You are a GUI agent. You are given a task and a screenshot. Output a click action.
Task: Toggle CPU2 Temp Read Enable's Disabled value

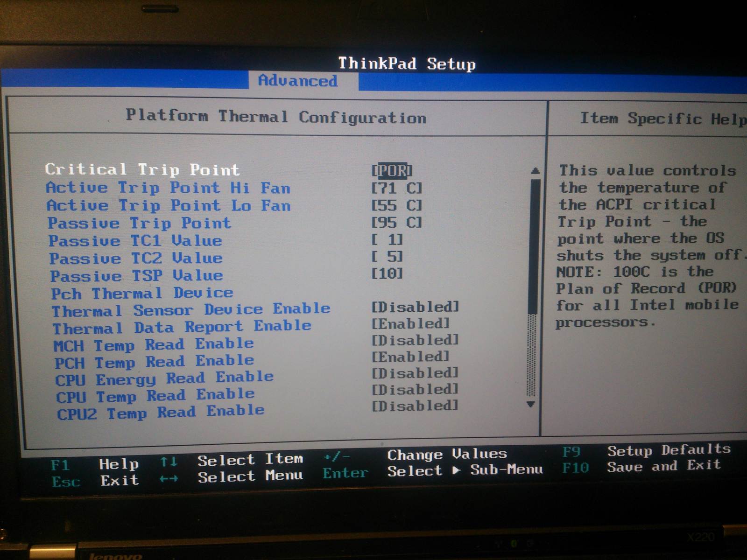pyautogui.click(x=416, y=406)
